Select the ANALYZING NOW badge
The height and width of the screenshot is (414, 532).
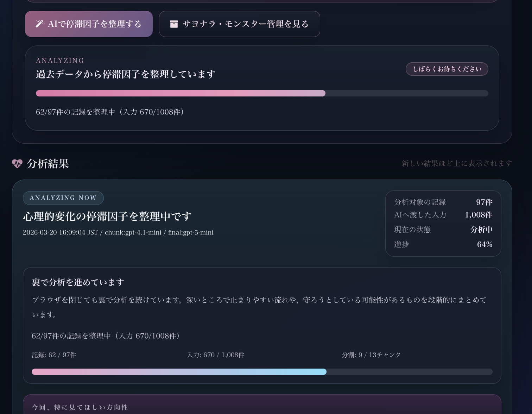pyautogui.click(x=63, y=197)
